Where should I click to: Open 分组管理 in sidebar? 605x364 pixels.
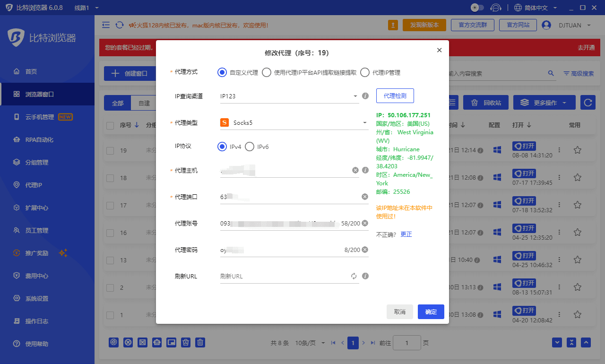click(47, 162)
